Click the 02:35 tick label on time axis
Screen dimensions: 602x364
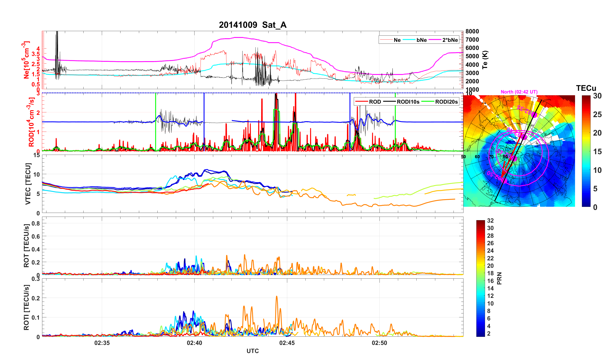click(102, 343)
